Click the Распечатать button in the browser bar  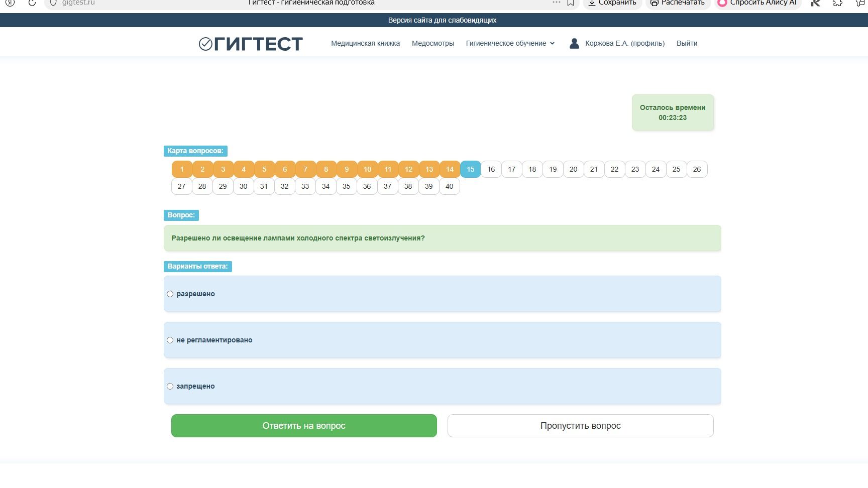678,4
